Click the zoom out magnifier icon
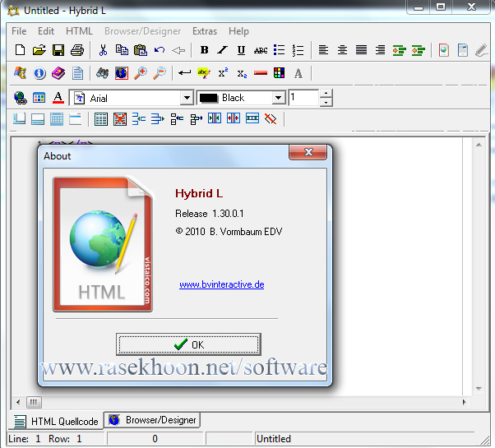The height and width of the screenshot is (448, 495). 160,73
